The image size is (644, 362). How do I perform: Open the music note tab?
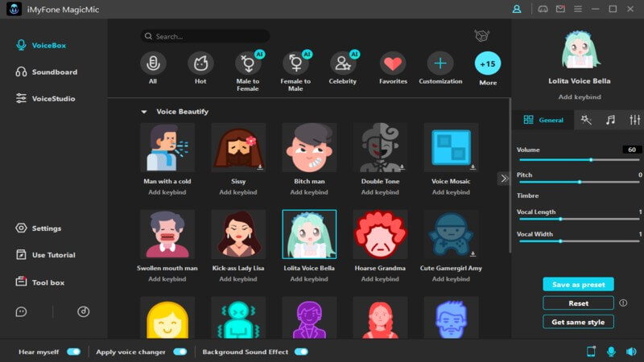(611, 120)
